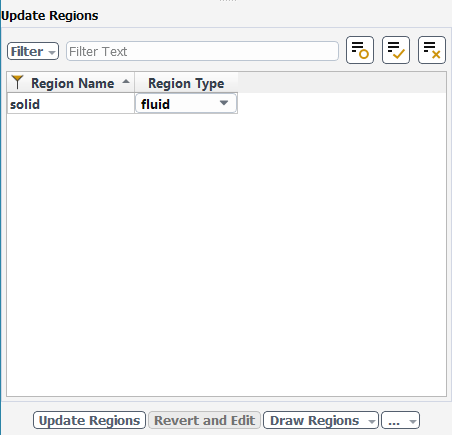This screenshot has height=435, width=453.
Task: Sort by the Region Name column header
Action: (71, 83)
